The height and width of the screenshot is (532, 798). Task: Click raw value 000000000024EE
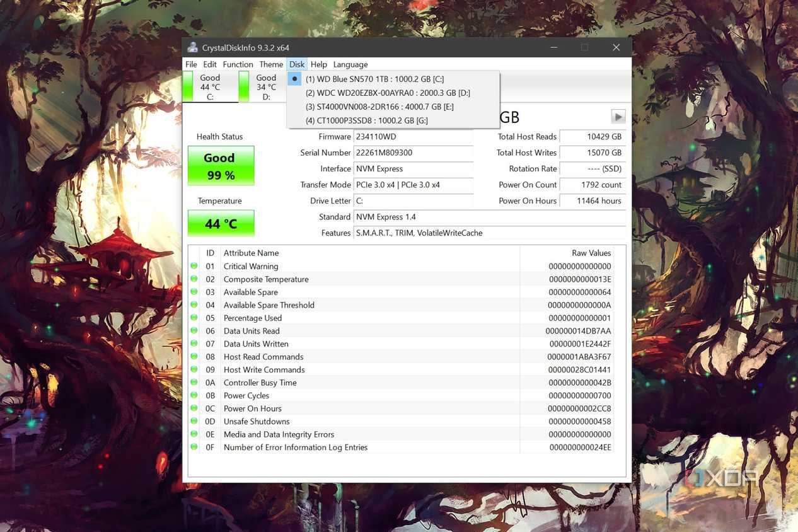580,448
